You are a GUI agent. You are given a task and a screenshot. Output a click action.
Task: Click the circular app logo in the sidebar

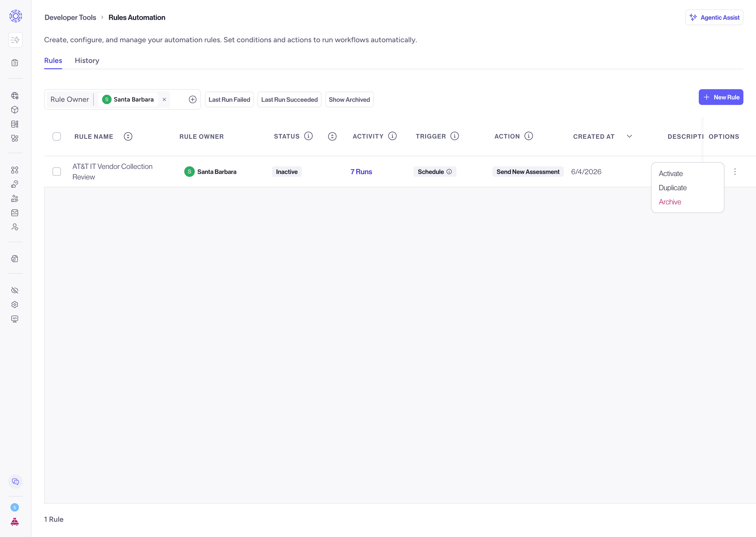coord(15,16)
